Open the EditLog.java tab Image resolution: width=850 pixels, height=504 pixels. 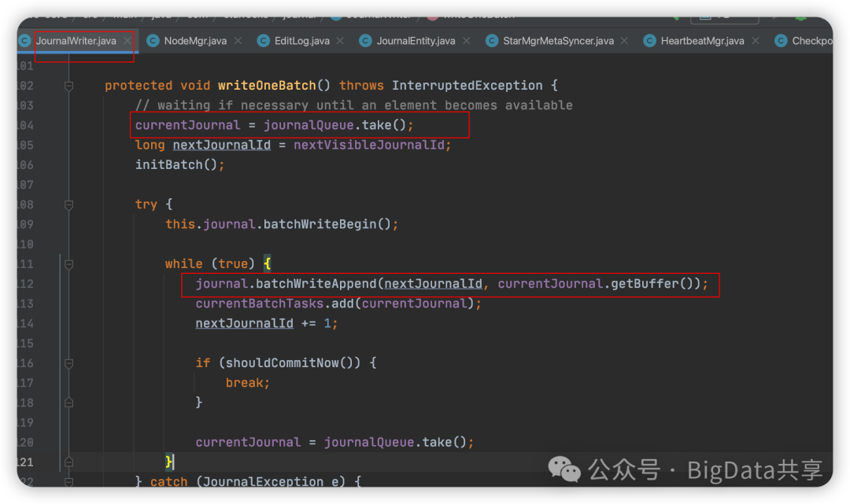pos(302,41)
